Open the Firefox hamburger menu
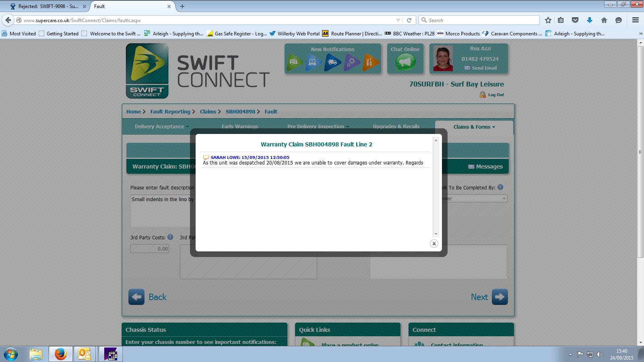644x362 pixels. (x=636, y=20)
